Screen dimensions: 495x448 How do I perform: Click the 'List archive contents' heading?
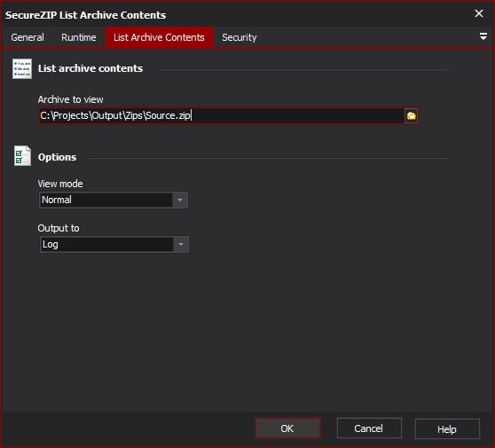tap(90, 68)
